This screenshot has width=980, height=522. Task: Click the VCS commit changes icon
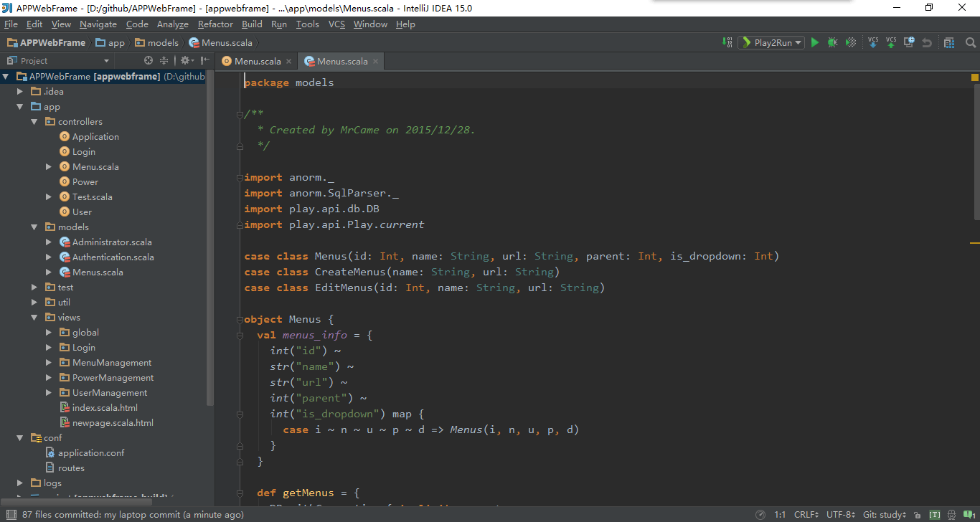[891, 43]
